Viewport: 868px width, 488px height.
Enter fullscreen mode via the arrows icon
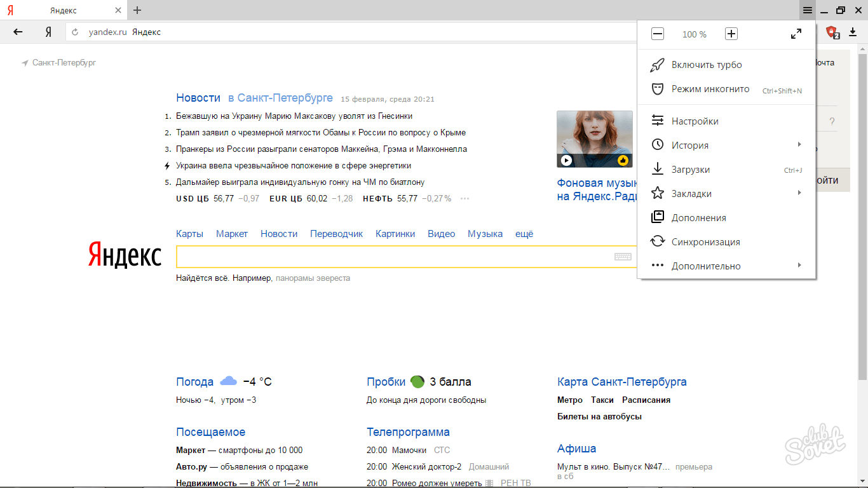796,34
